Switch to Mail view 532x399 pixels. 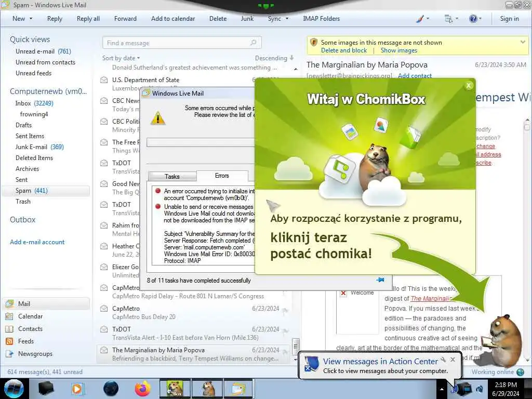tap(47, 303)
